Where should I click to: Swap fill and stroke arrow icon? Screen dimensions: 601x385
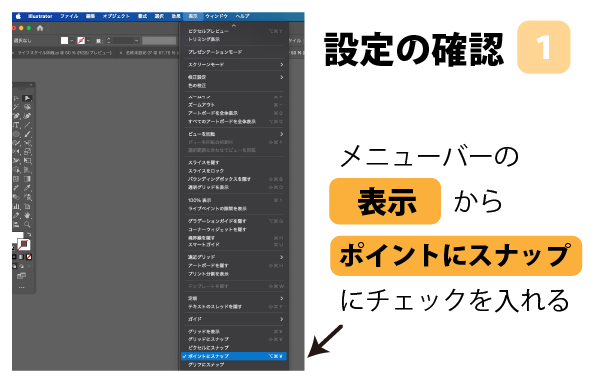(x=29, y=234)
